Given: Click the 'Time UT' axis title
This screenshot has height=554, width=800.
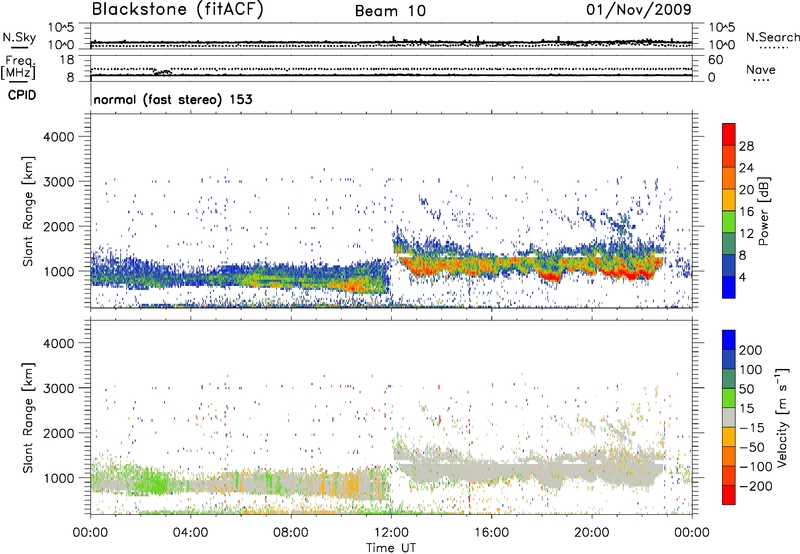Looking at the screenshot, I should (x=391, y=547).
